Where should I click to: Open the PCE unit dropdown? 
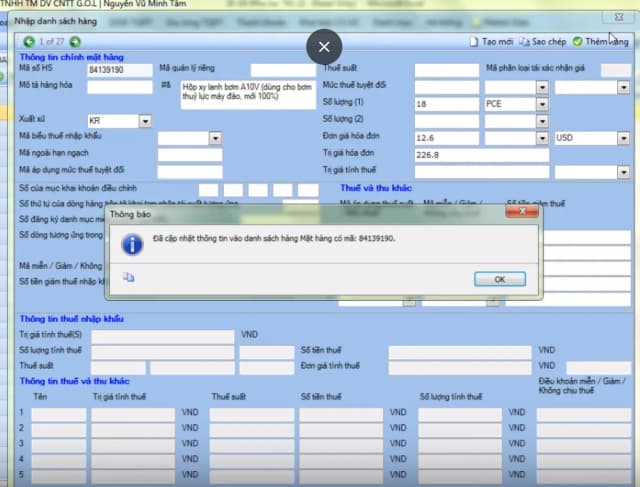542,104
